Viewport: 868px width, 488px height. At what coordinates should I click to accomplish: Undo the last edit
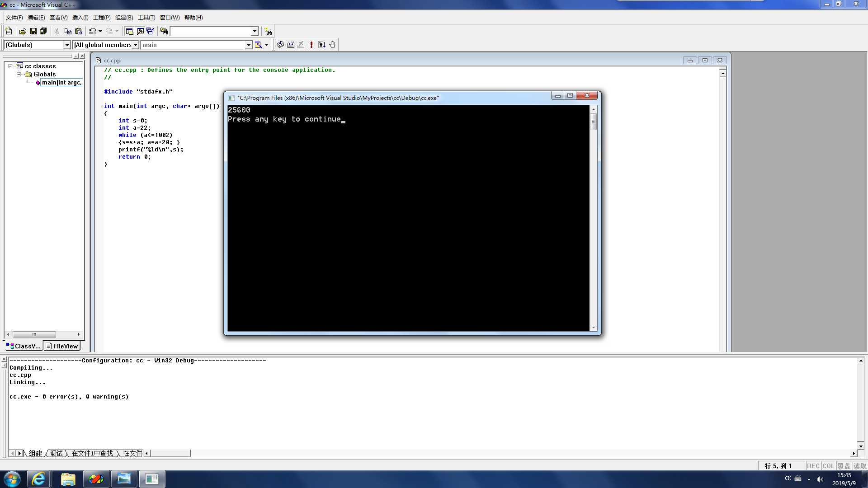(x=92, y=31)
